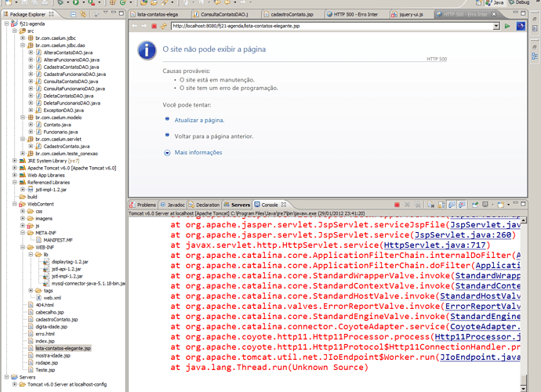The width and height of the screenshot is (541, 392).
Task: Refresh the internal browser page
Action: tap(164, 26)
